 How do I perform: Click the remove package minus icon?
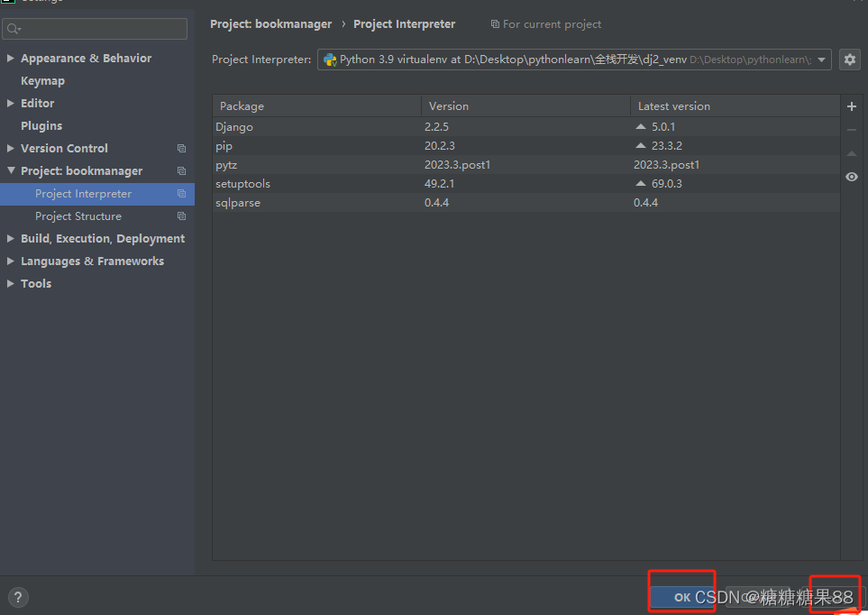852,130
